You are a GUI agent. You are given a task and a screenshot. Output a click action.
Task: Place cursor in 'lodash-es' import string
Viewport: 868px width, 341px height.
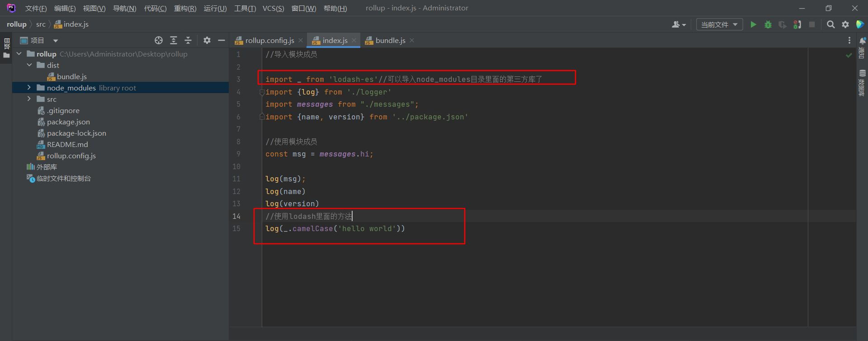tap(353, 79)
